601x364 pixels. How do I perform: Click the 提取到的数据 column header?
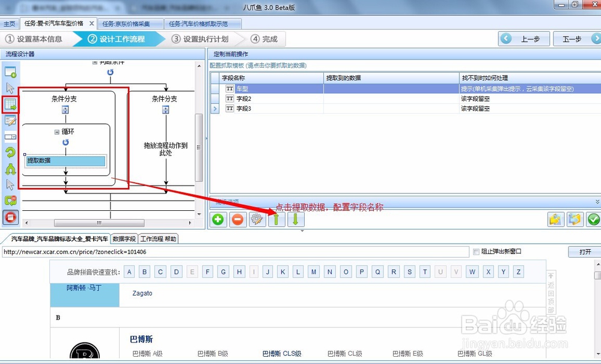pyautogui.click(x=391, y=77)
